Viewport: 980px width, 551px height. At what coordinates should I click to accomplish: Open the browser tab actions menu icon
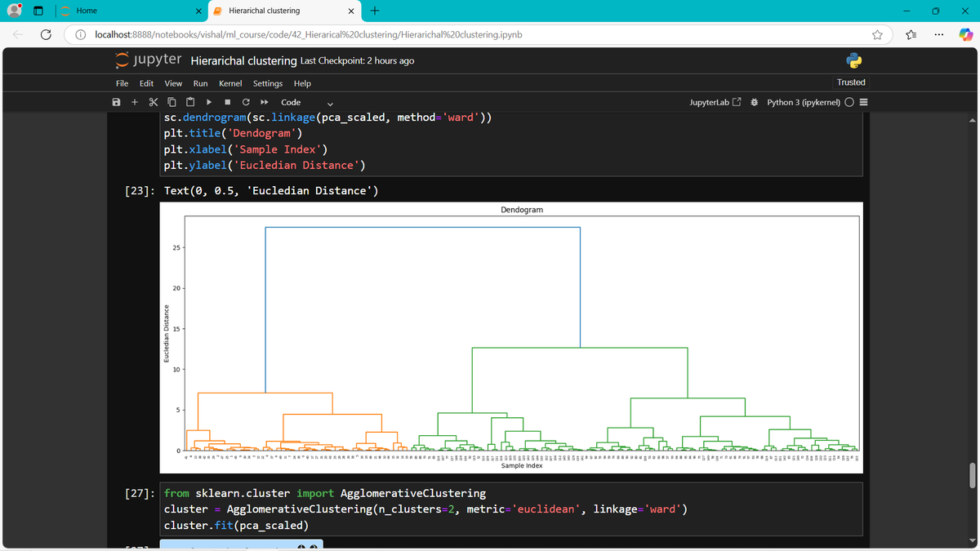pos(38,11)
